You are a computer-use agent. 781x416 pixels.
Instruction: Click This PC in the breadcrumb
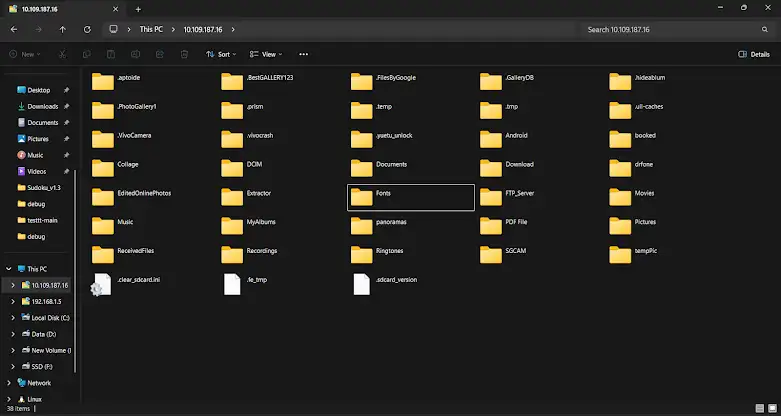[151, 29]
